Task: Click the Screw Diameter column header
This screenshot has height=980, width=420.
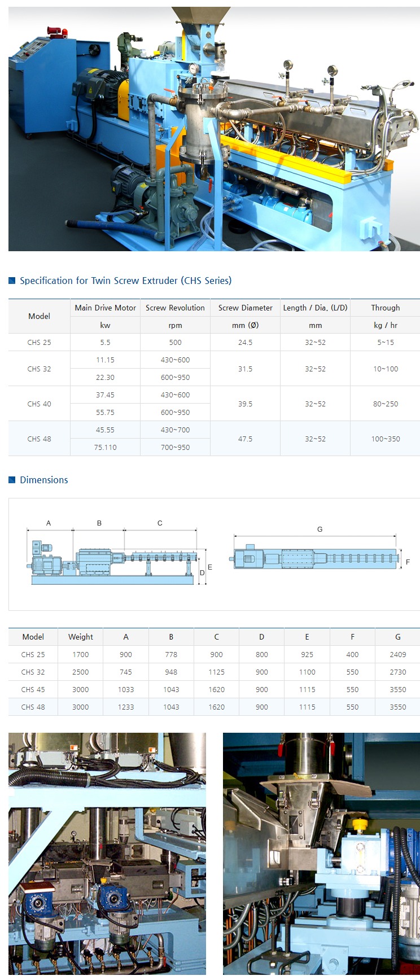Action: (x=245, y=308)
